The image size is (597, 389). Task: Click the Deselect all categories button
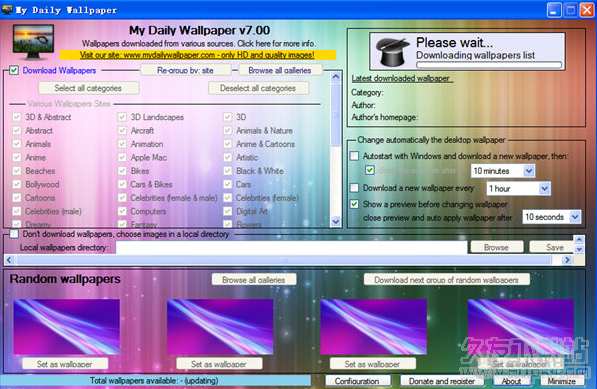258,88
